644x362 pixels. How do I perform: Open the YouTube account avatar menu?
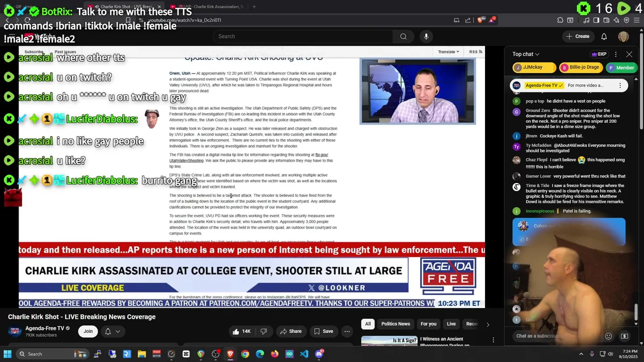[x=623, y=36]
